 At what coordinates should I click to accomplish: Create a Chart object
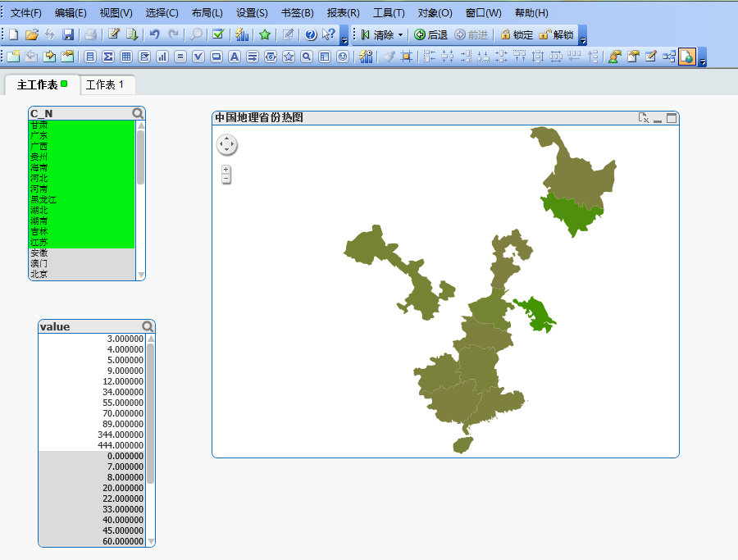click(x=162, y=57)
